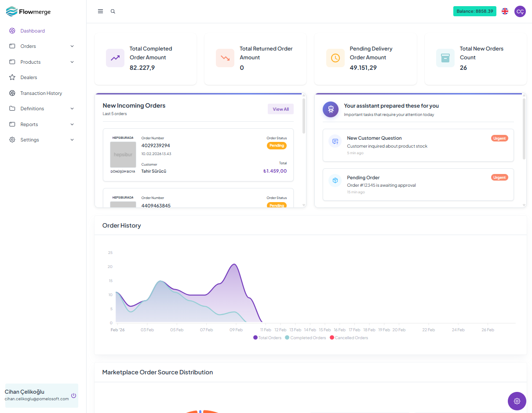Click the power logout icon
The width and height of the screenshot is (532, 413).
tap(73, 395)
